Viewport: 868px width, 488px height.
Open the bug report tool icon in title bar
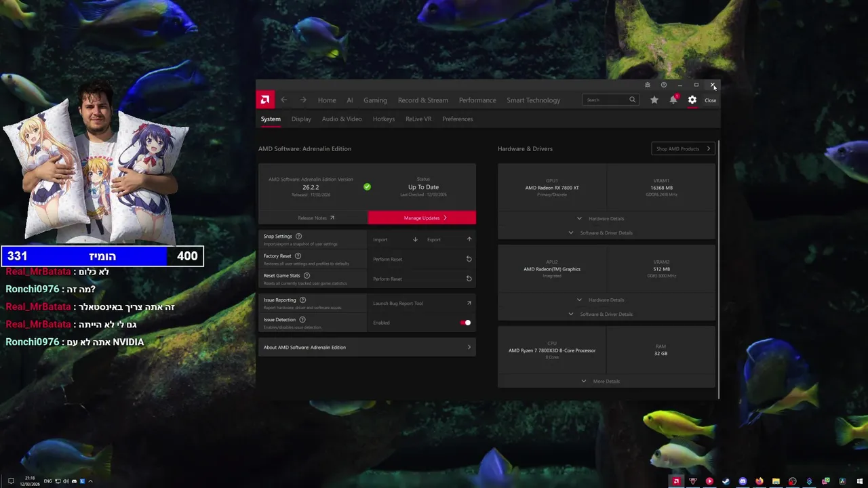coord(648,85)
